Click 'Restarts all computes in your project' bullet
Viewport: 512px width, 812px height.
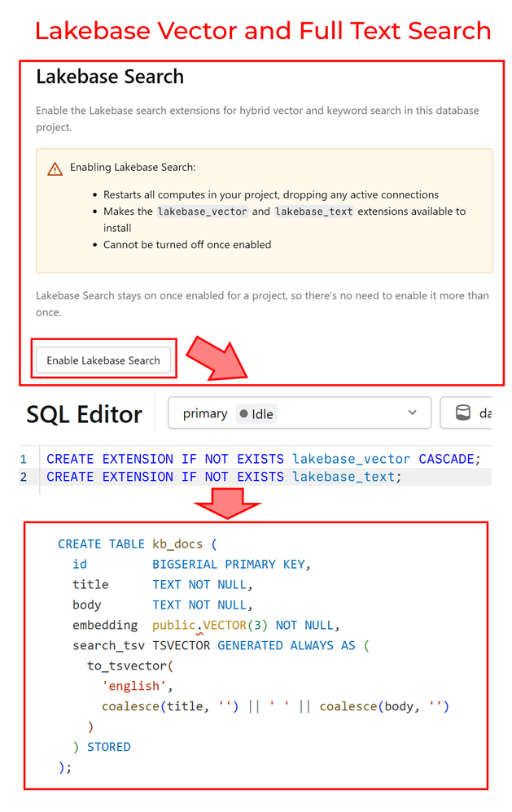[x=270, y=194]
